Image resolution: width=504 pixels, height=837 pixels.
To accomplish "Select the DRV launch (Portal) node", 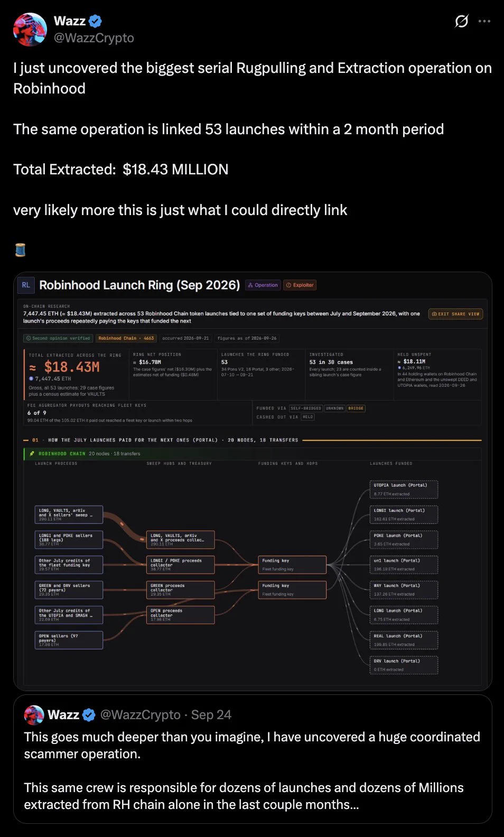I will pos(404,665).
